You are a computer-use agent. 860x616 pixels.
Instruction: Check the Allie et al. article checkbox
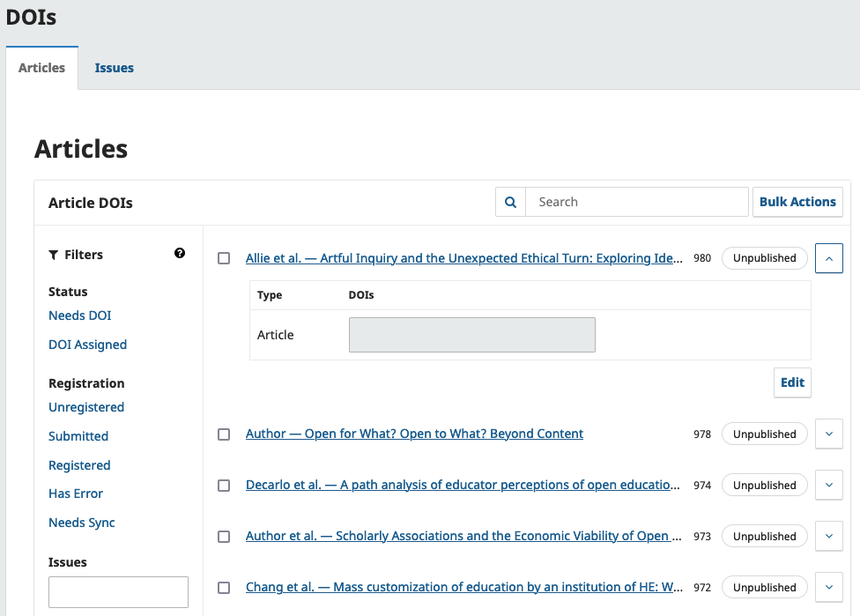coord(224,258)
